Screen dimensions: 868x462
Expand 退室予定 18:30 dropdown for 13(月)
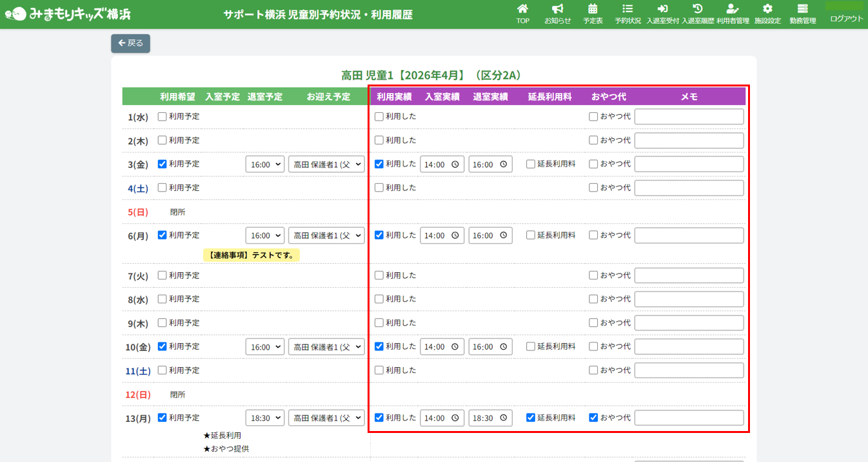(264, 418)
